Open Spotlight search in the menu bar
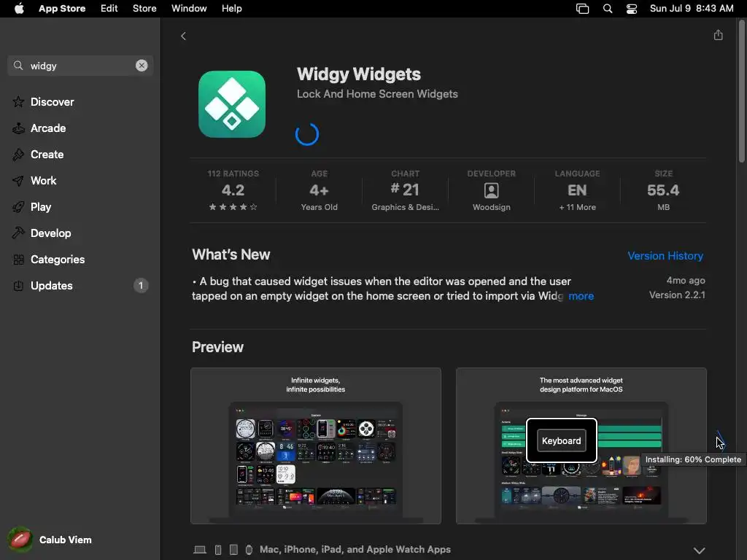 [x=608, y=9]
